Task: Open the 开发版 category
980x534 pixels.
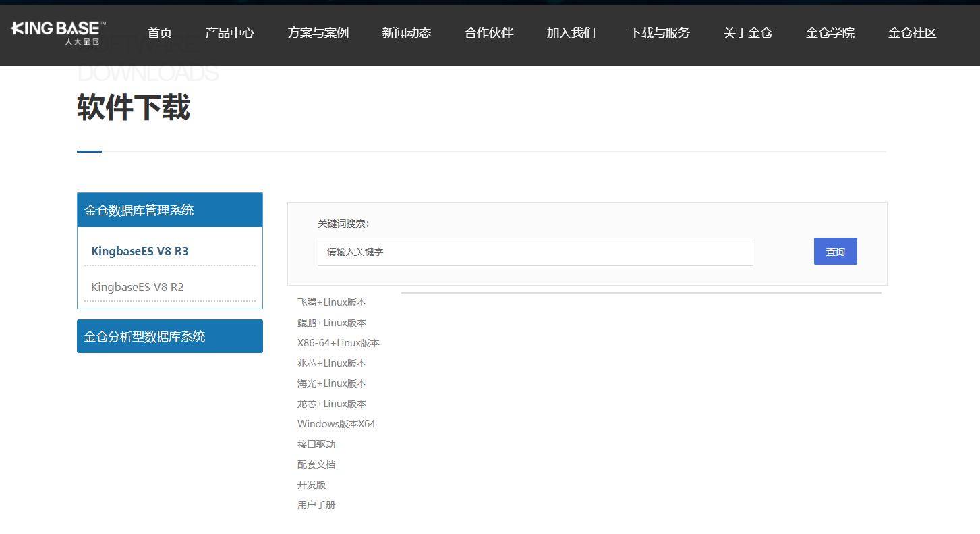Action: (x=312, y=485)
